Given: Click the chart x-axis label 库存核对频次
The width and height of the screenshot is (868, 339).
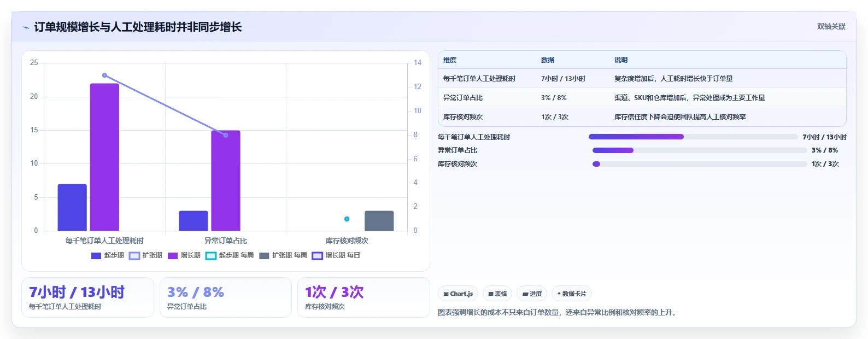Looking at the screenshot, I should coord(347,241).
